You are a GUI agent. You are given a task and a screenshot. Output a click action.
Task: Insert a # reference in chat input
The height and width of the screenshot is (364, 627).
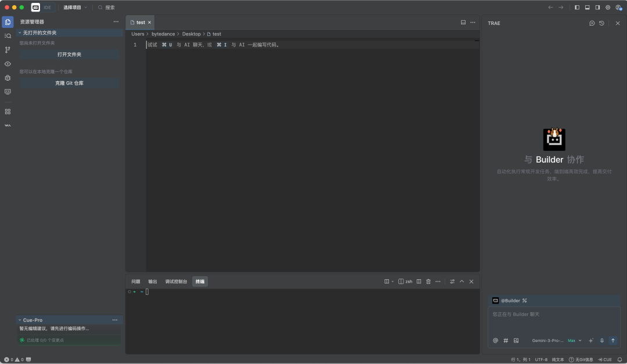click(x=506, y=340)
